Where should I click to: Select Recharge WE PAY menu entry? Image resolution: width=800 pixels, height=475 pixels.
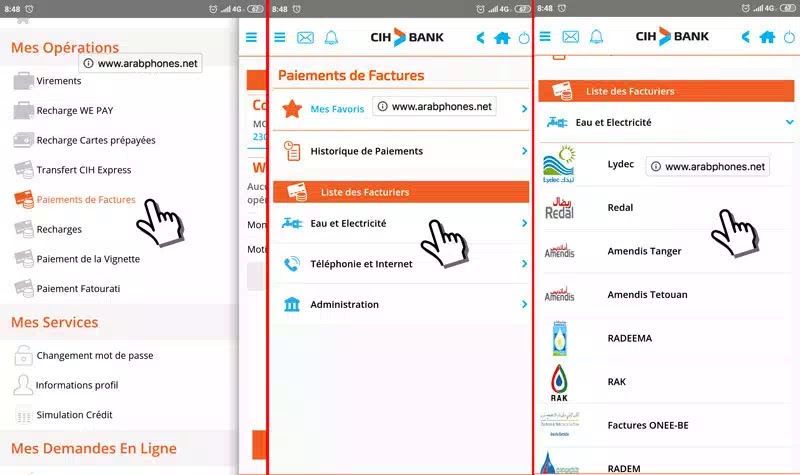click(x=75, y=110)
